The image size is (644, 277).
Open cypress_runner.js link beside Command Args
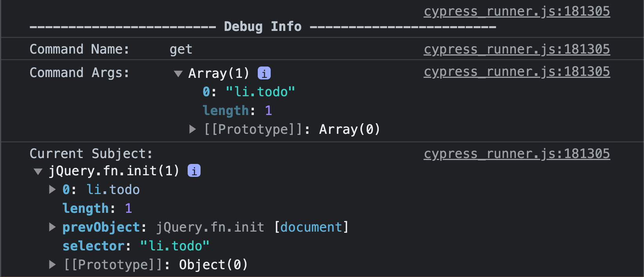coord(517,72)
